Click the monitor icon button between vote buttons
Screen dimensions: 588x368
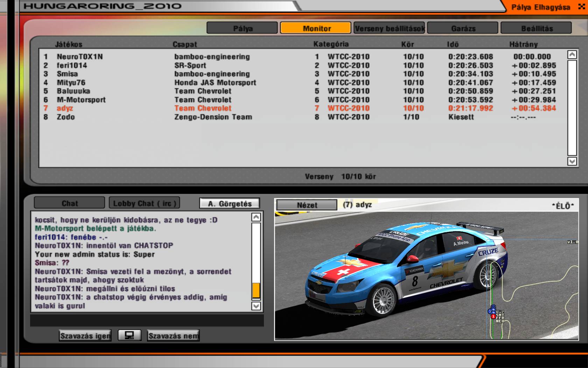(x=129, y=335)
